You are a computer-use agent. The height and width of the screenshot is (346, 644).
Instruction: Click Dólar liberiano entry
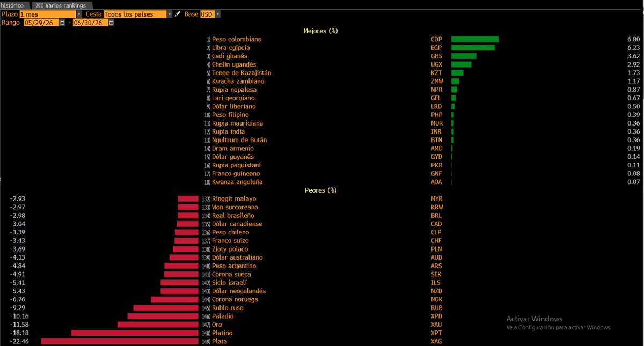(233, 106)
